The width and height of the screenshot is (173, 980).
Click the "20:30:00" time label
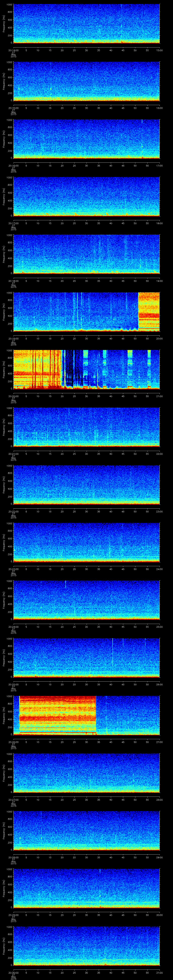(13, 972)
